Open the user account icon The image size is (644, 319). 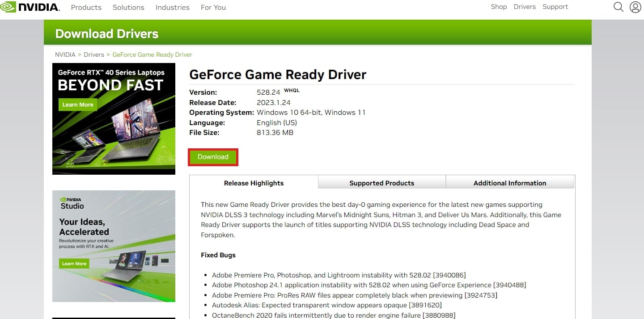click(635, 7)
